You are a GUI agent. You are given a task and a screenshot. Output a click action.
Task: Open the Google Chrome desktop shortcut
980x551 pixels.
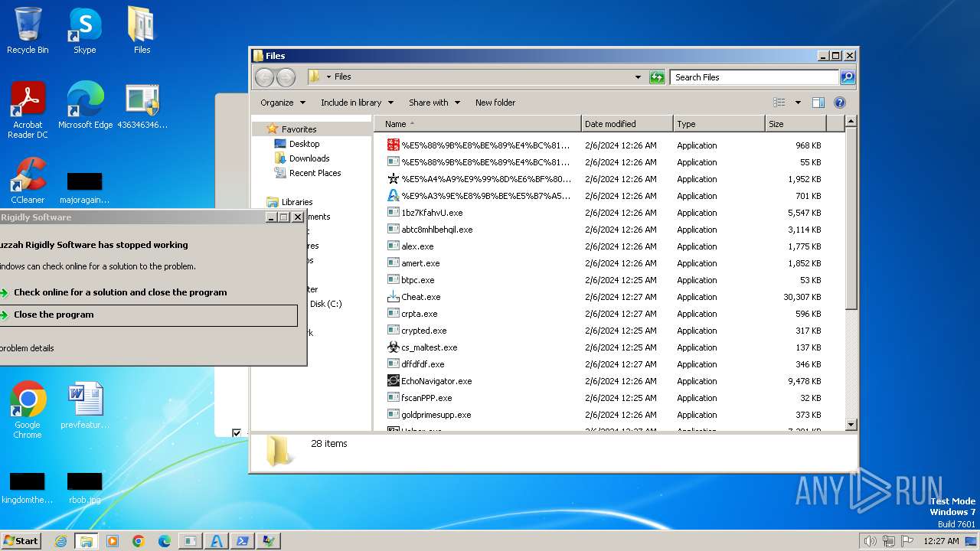click(x=28, y=409)
